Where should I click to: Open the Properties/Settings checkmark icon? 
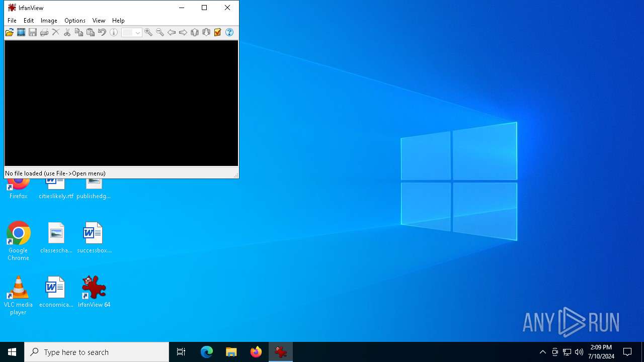tap(218, 32)
